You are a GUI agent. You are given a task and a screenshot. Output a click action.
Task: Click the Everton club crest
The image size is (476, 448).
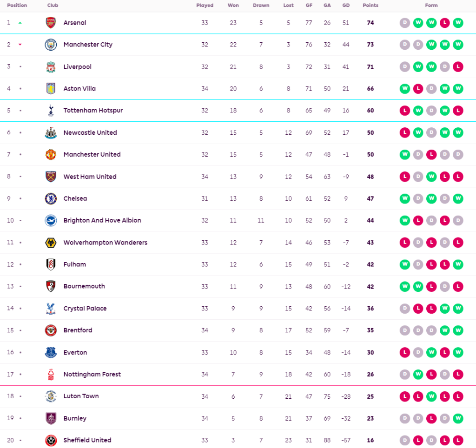[x=51, y=353]
